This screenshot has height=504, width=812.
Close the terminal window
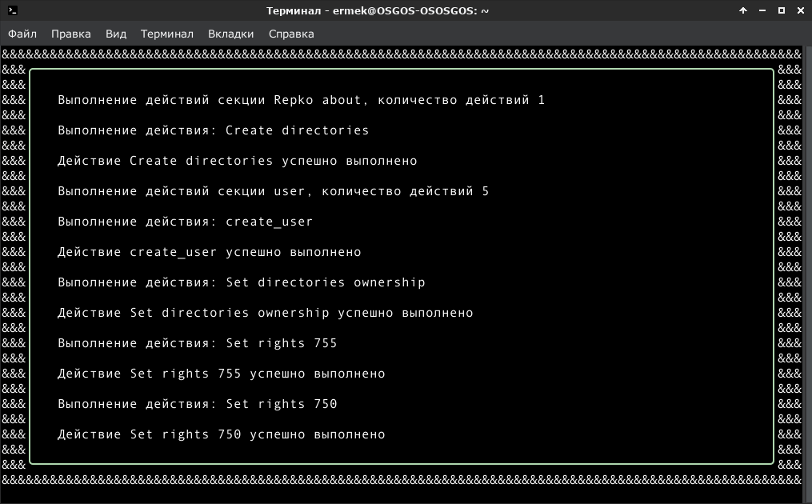point(801,10)
